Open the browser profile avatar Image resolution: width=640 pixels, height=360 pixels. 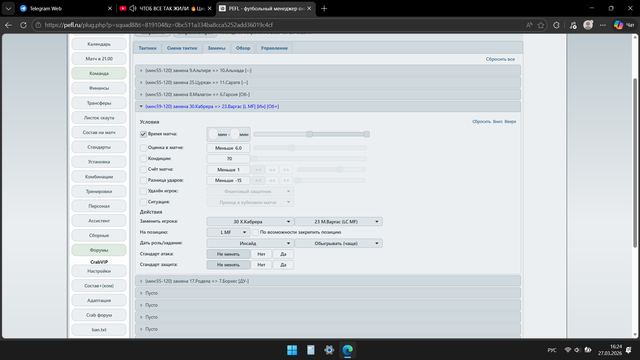[x=588, y=25]
